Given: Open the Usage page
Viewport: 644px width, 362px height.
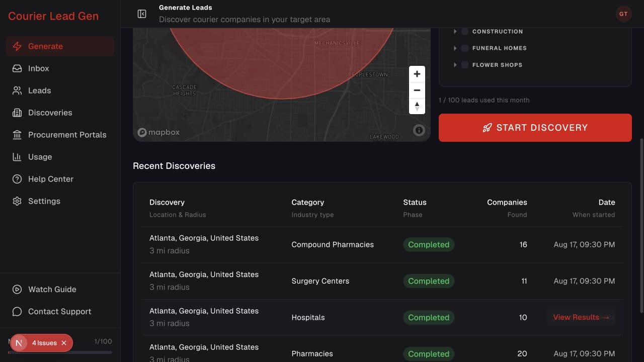Looking at the screenshot, I should point(60,157).
